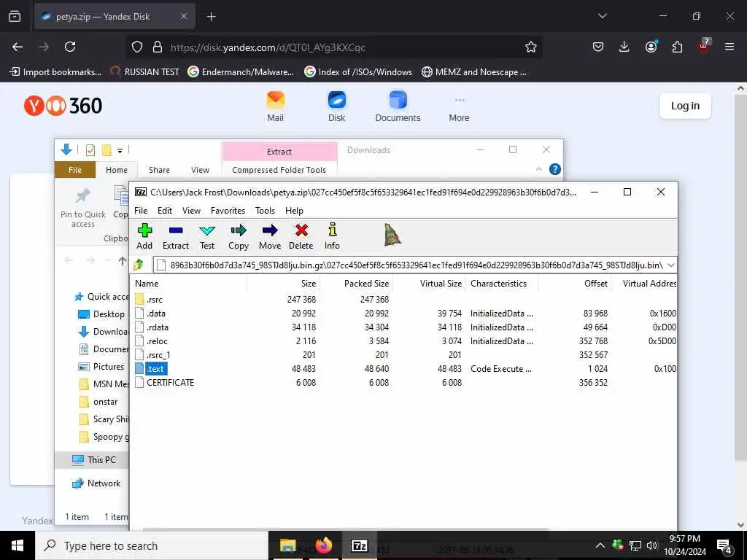Sort by the Packed Size column header
This screenshot has width=747, height=560.
(x=356, y=284)
